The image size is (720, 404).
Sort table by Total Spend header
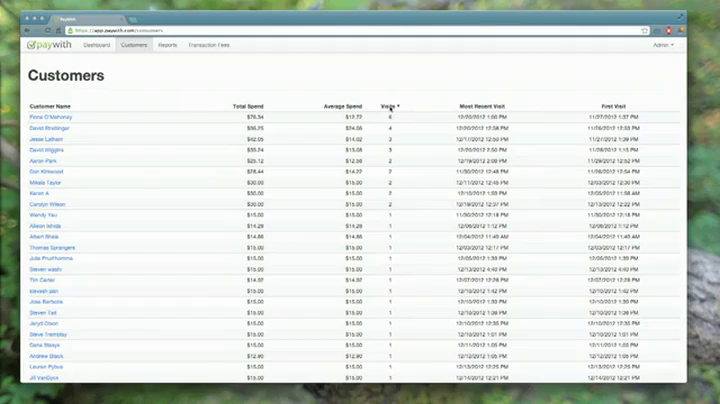[x=248, y=105]
